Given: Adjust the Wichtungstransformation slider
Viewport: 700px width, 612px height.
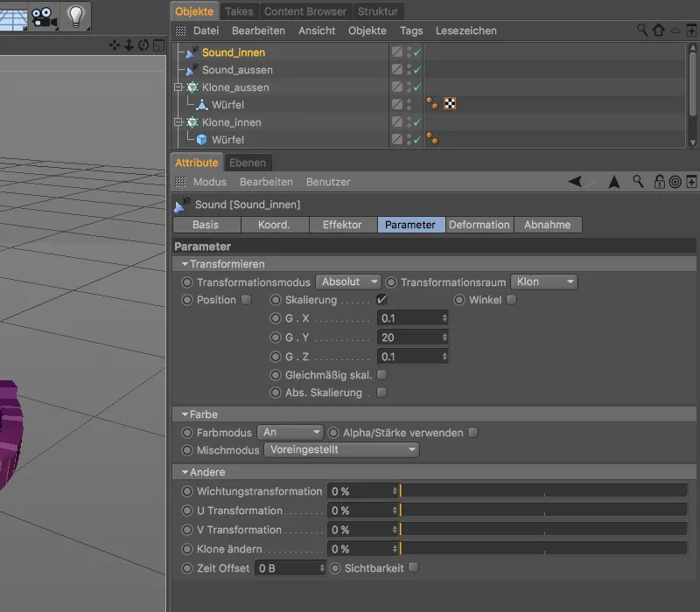Looking at the screenshot, I should coord(543,491).
